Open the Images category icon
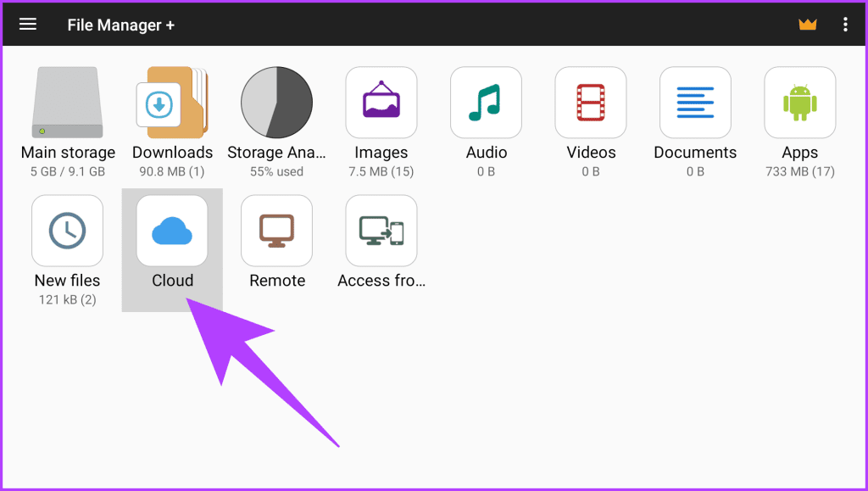Image resolution: width=868 pixels, height=491 pixels. [381, 103]
